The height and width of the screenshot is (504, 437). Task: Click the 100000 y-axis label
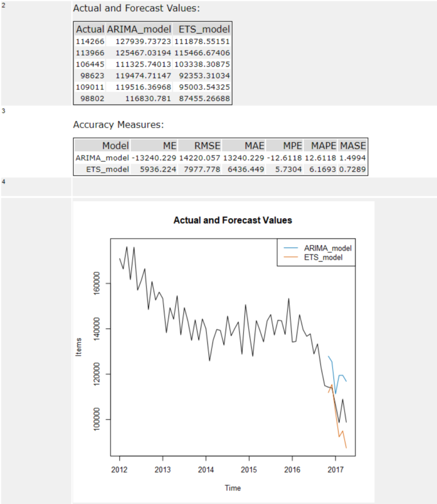pos(96,419)
